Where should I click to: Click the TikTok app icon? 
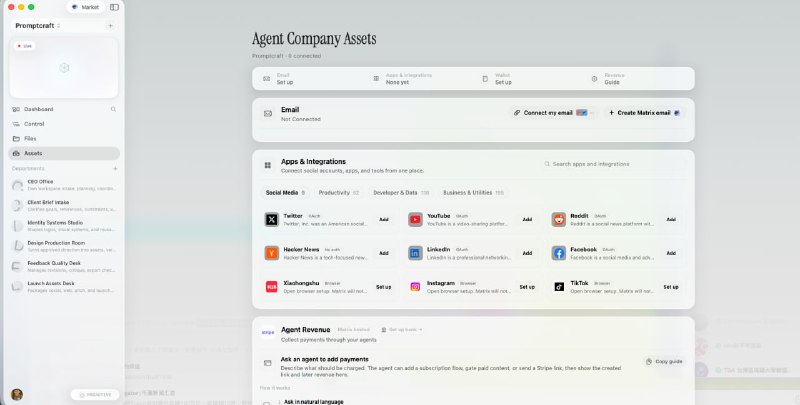559,287
